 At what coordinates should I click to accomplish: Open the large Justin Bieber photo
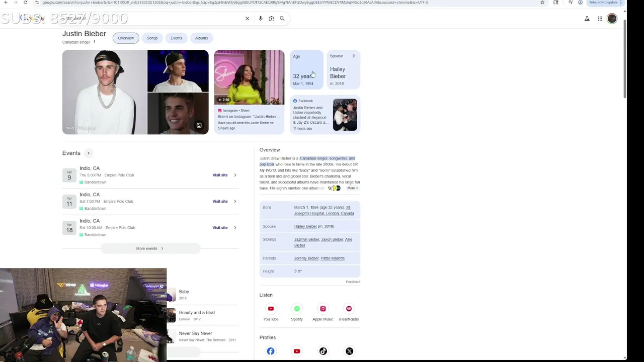tap(104, 92)
